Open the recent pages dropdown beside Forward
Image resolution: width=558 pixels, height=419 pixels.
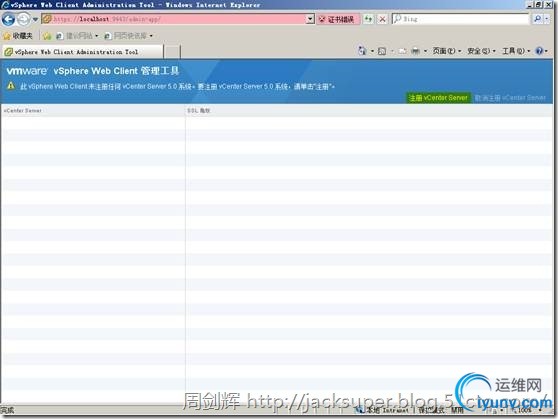click(35, 19)
